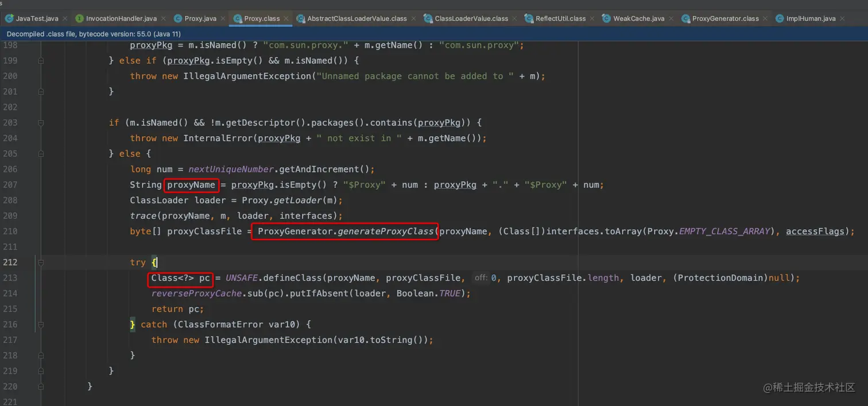
Task: Switch to the Proxy.java tab
Action: coord(200,18)
